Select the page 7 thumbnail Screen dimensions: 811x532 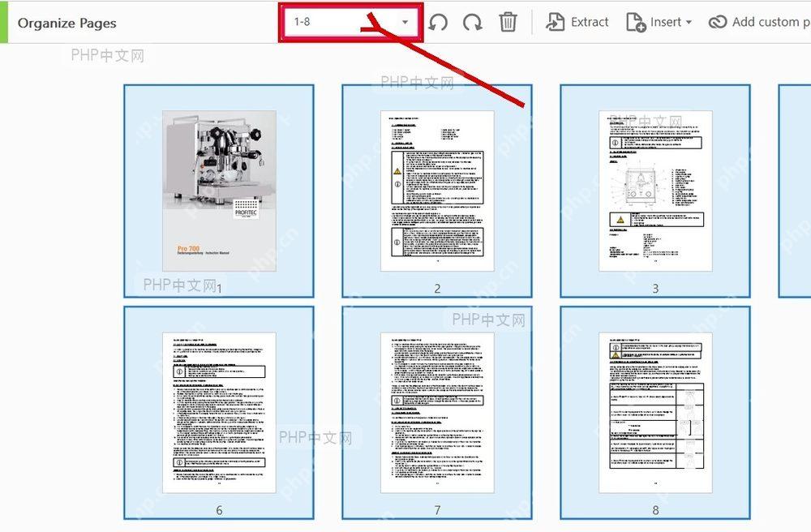437,413
